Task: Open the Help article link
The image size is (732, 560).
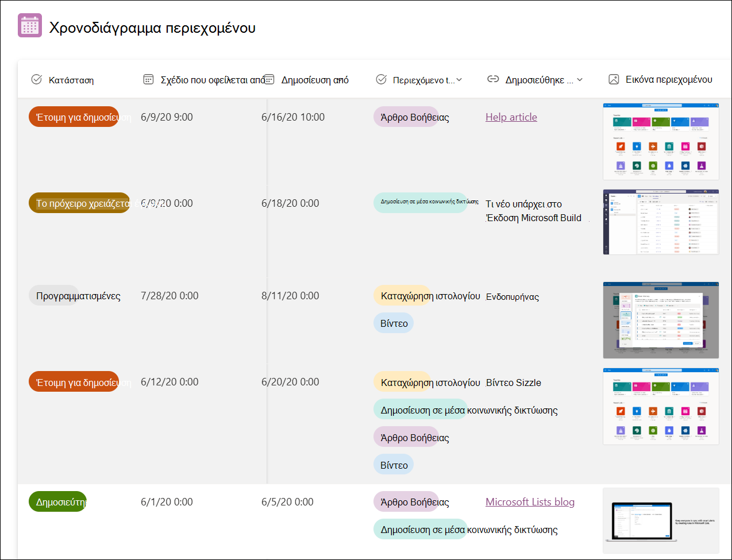Action: click(511, 117)
